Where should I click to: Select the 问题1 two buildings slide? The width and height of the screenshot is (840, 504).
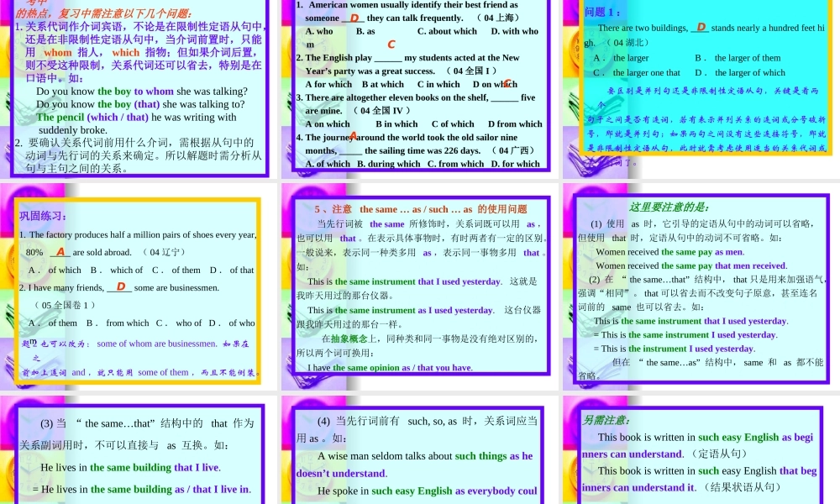701,88
